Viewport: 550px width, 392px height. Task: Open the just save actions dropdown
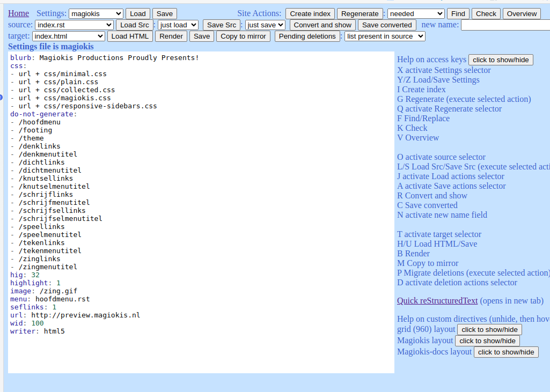[x=265, y=25]
